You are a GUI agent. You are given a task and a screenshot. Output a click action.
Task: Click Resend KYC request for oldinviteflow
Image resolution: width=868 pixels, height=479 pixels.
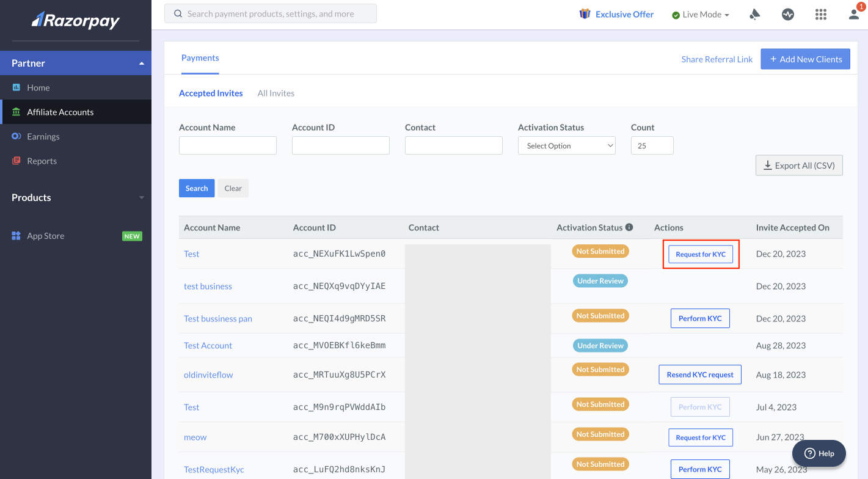point(700,375)
